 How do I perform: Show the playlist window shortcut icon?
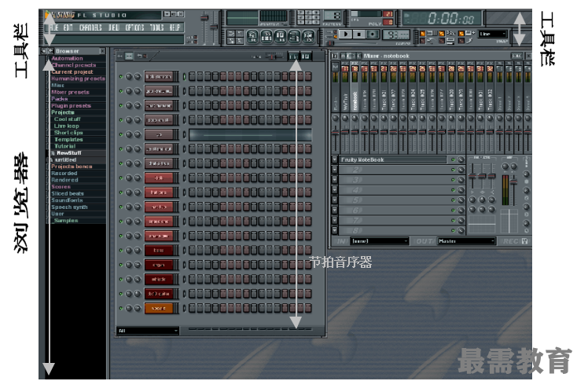click(252, 36)
